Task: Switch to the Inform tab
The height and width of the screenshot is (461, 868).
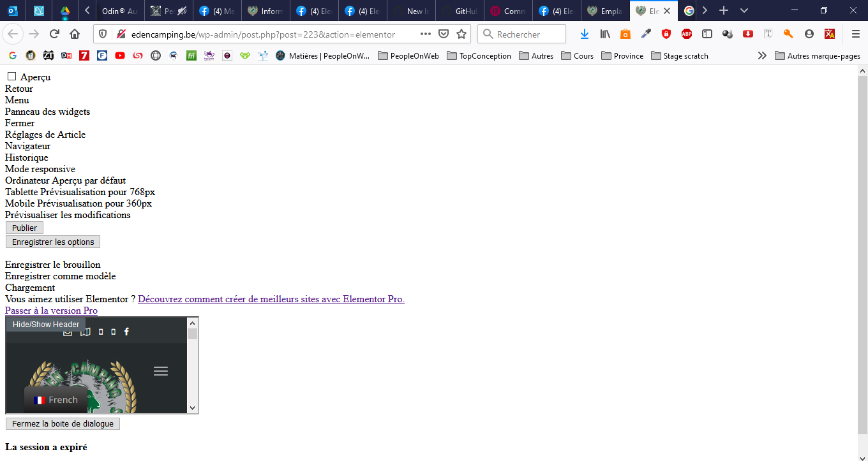Action: [265, 11]
